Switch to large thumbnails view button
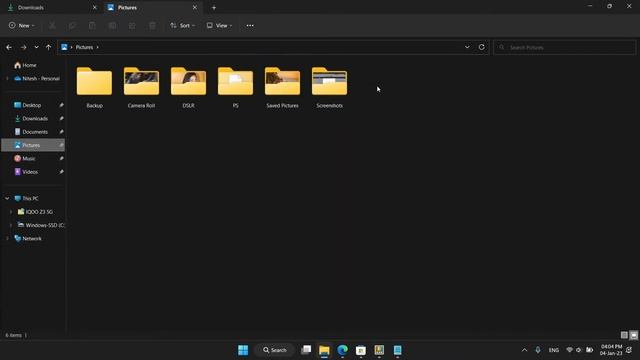Screen dimensions: 640x360 [x=633, y=335]
